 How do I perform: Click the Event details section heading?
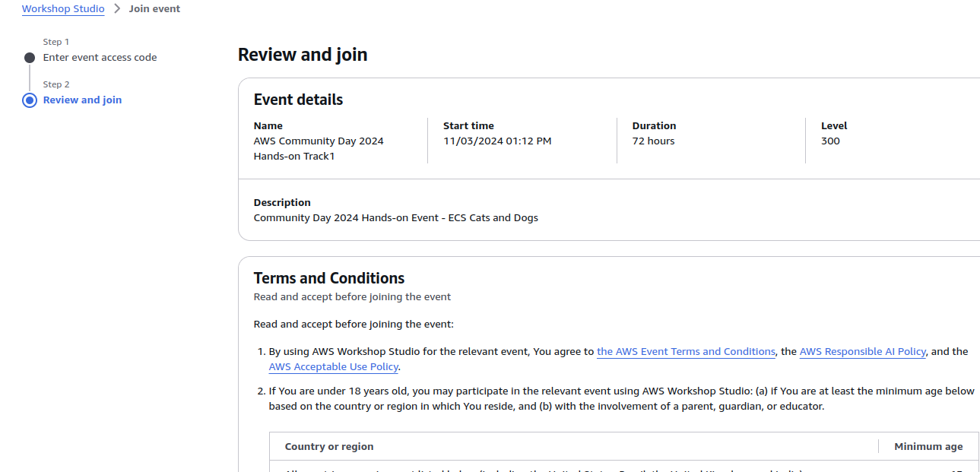pos(298,100)
